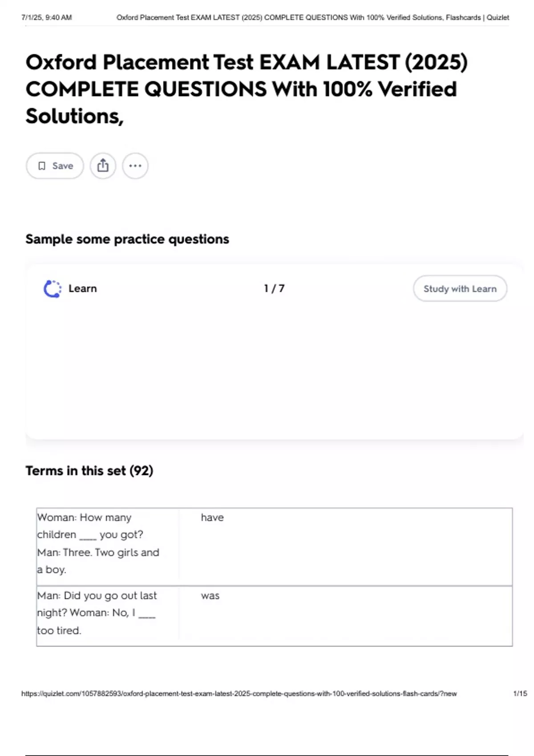Click the Oxford Placement Test main title
Viewport: 534px width, 756px height.
click(246, 89)
